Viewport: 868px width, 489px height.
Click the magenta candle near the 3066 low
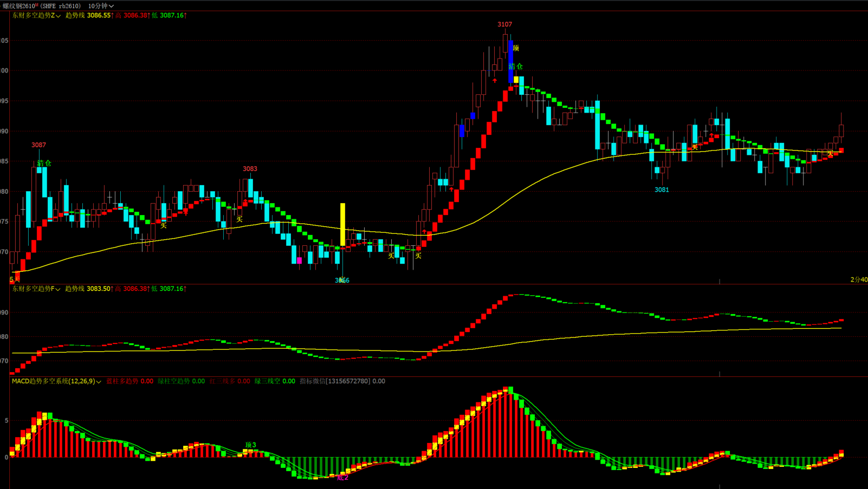[299, 260]
